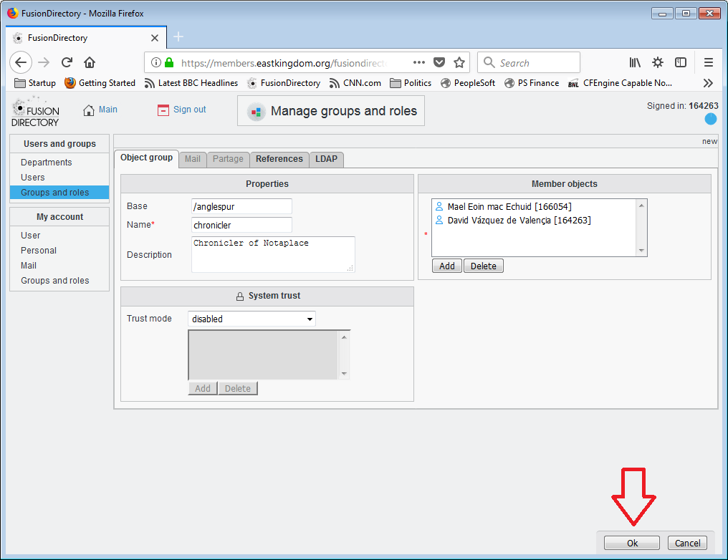
Task: Switch to the Object group tab
Action: click(146, 158)
